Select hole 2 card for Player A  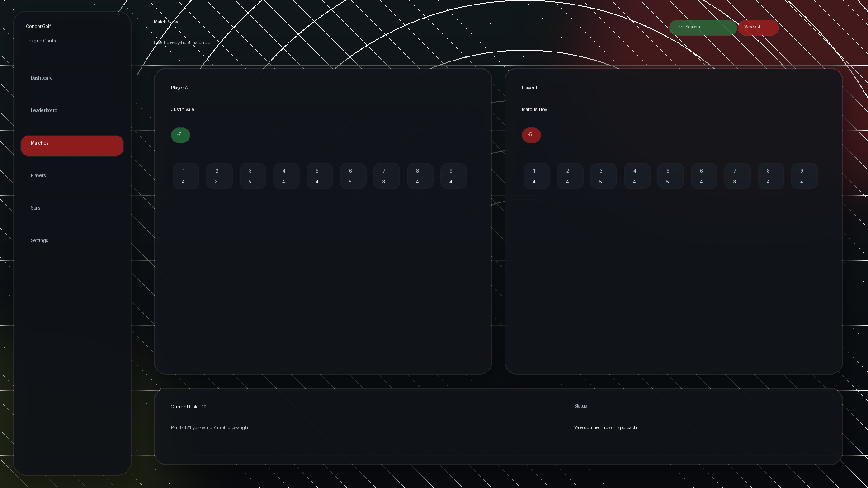tap(219, 176)
